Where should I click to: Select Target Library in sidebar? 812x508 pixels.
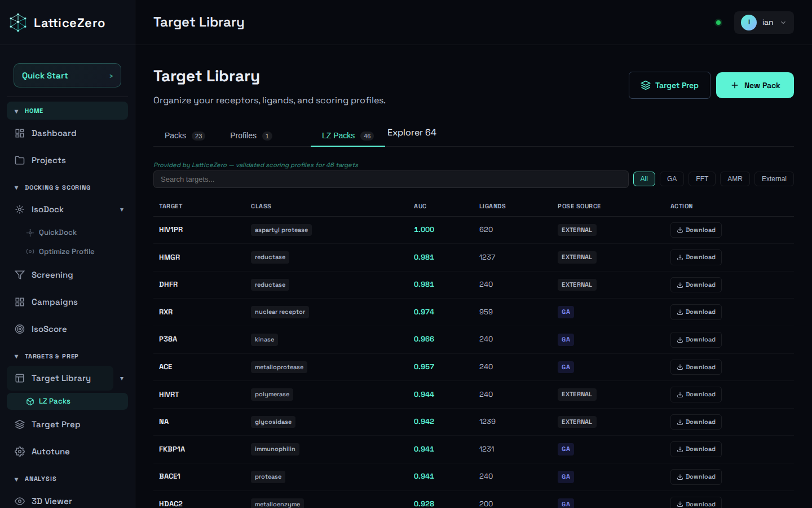[60, 378]
